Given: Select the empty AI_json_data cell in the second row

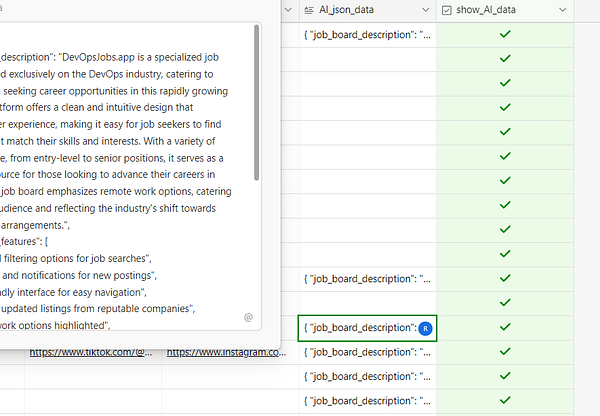Looking at the screenshot, I should (x=368, y=59).
